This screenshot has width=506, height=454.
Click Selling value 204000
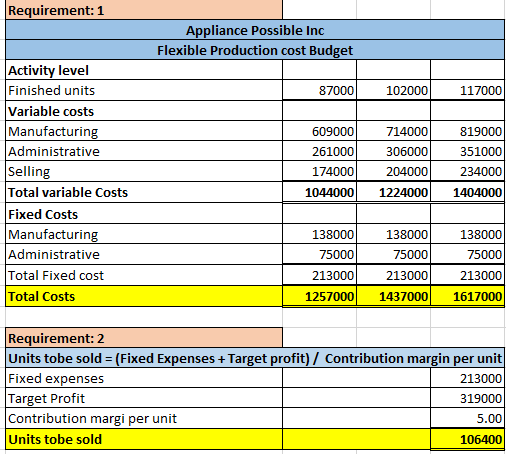(x=393, y=171)
